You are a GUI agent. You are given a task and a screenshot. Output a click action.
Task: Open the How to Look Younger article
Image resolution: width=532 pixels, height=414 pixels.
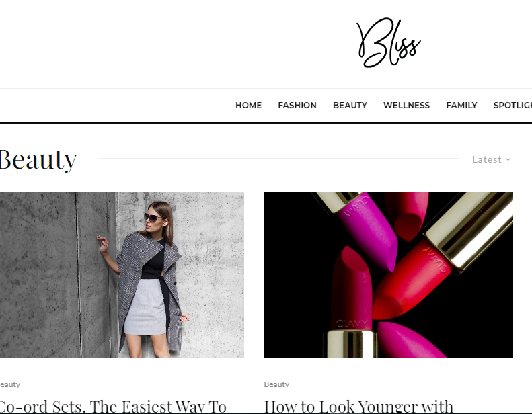[358, 406]
